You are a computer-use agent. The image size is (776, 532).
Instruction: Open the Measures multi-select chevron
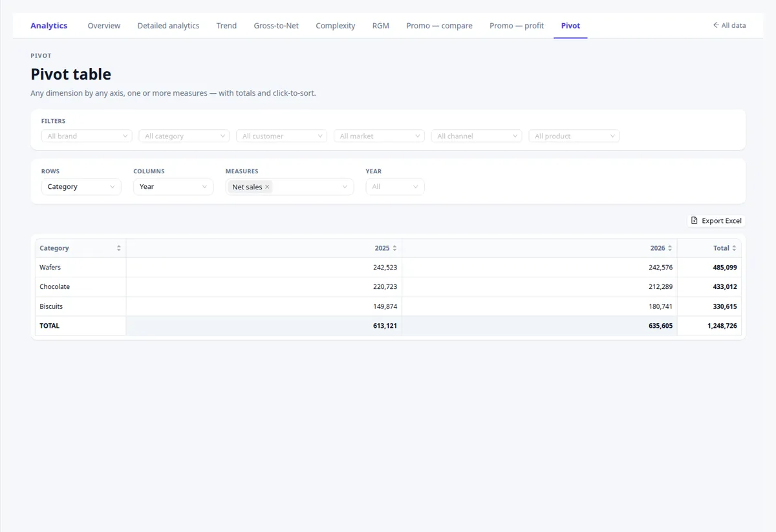345,187
